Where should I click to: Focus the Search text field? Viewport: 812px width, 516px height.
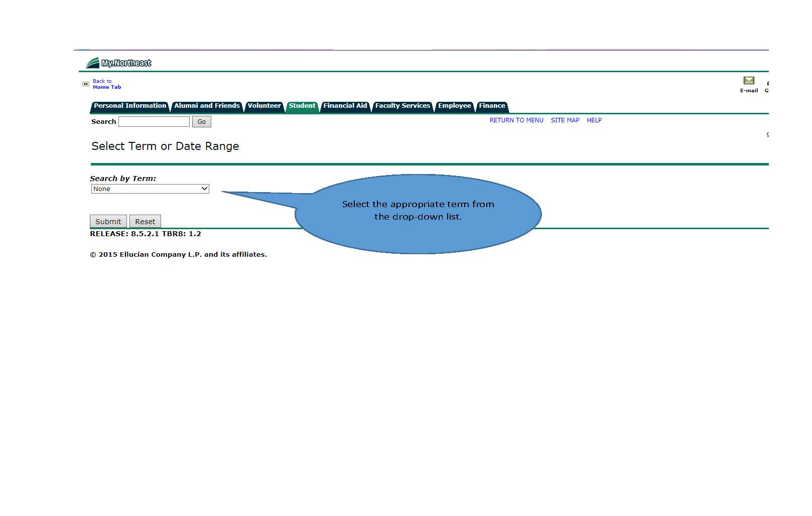(154, 122)
